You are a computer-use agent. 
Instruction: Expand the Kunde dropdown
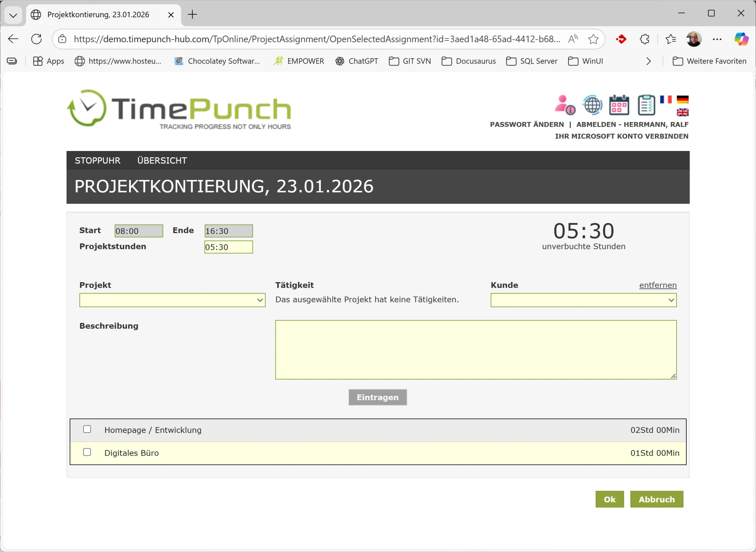point(583,300)
